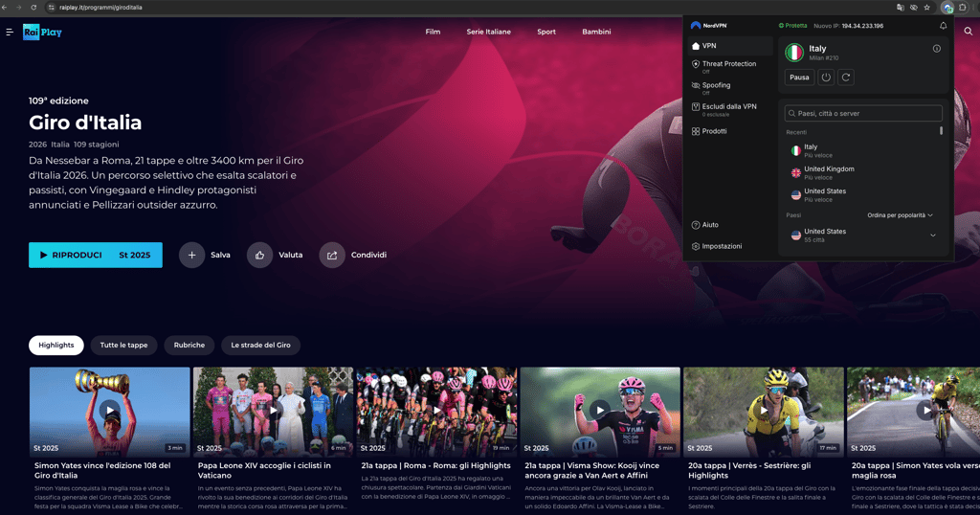
Task: Click the RaiPlay logo
Action: (x=42, y=32)
